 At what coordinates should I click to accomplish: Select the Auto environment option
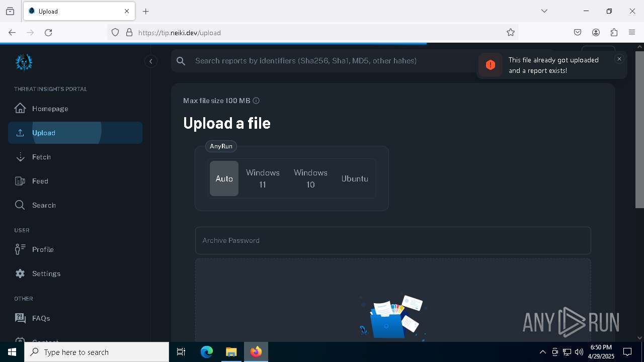224,178
